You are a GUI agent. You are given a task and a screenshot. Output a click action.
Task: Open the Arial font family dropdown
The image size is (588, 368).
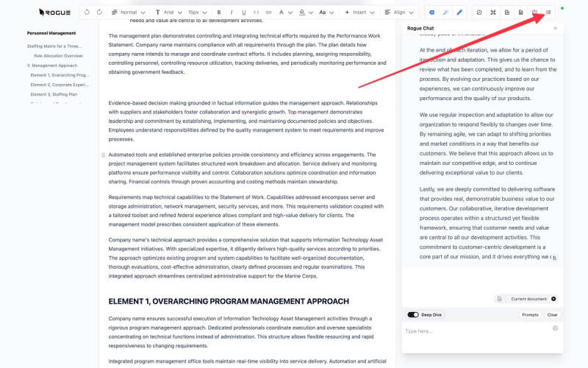pos(168,13)
